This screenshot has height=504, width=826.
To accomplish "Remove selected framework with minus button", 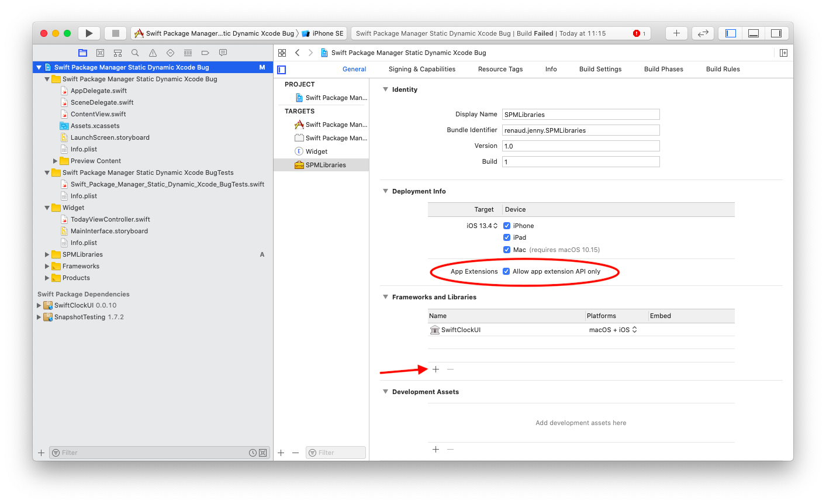I will 450,370.
